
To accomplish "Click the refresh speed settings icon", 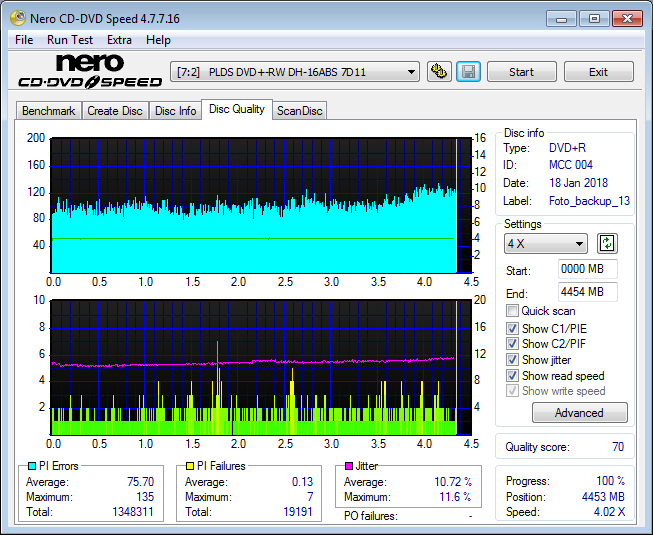I will (x=607, y=244).
